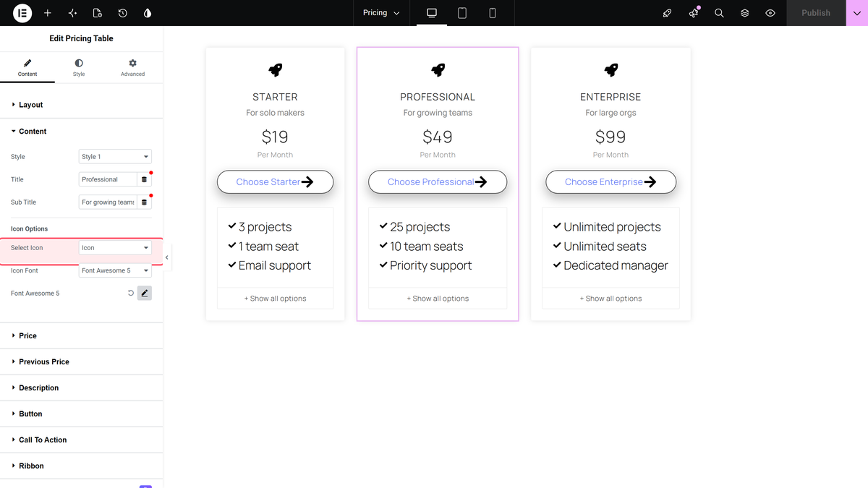Open the Pricing page dropdown
The image size is (868, 488).
tap(381, 13)
